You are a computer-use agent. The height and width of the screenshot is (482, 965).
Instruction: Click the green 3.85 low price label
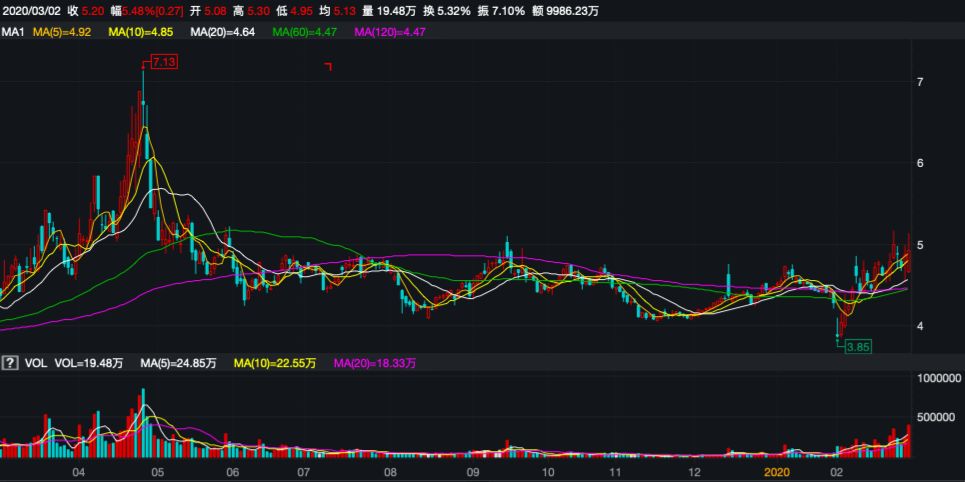857,347
